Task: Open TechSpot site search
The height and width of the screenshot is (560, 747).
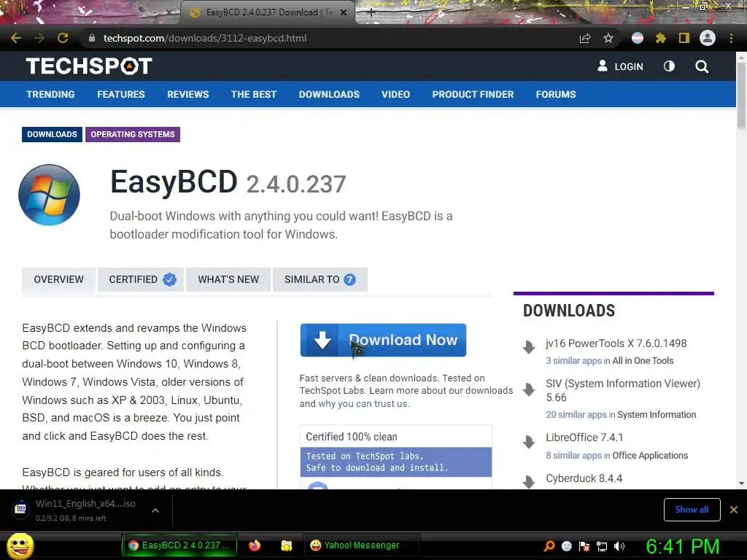Action: tap(702, 66)
